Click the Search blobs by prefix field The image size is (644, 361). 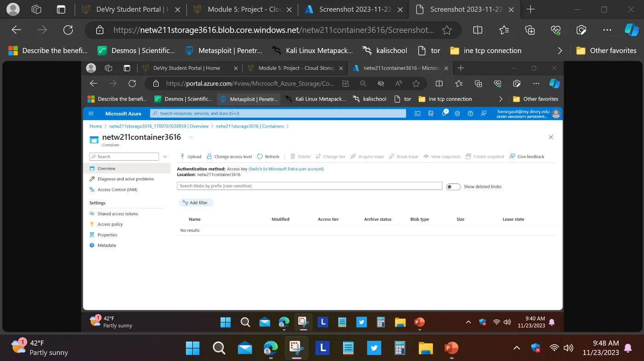[310, 186]
